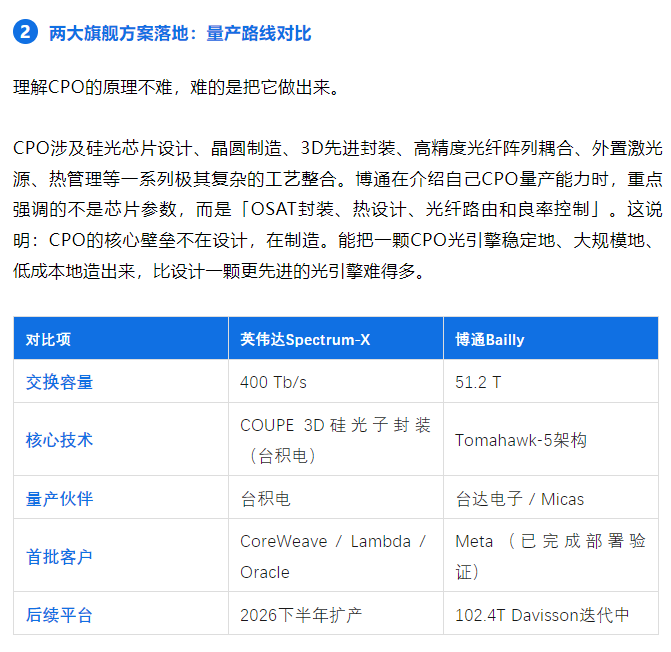The width and height of the screenshot is (671, 652).
Task: Click the cell COUPE 3D硅光子封装（台积电）
Action: click(336, 440)
